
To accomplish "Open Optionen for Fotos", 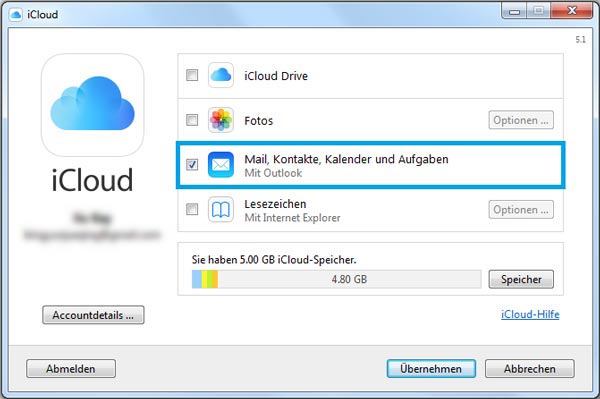I will [x=521, y=120].
